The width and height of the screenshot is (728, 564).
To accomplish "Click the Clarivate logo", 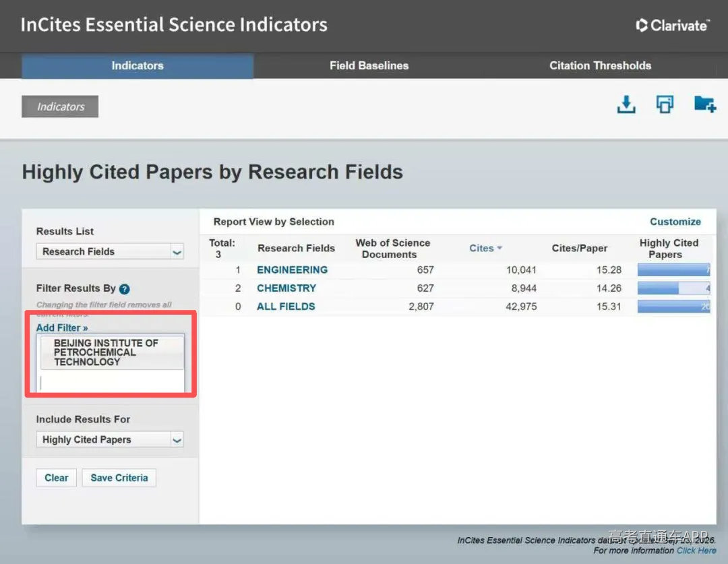I will click(672, 25).
